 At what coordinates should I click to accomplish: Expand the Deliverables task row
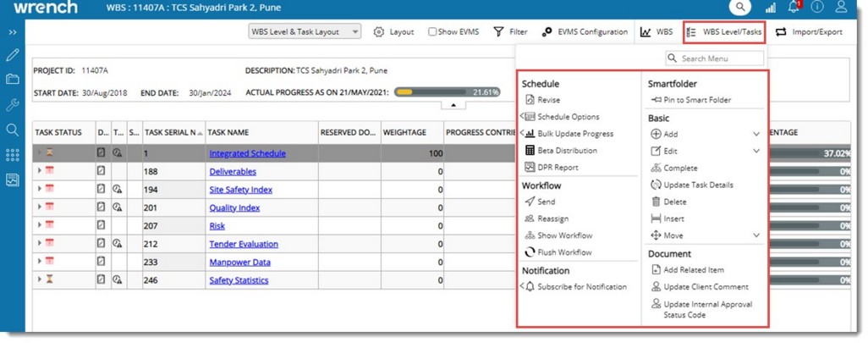39,171
